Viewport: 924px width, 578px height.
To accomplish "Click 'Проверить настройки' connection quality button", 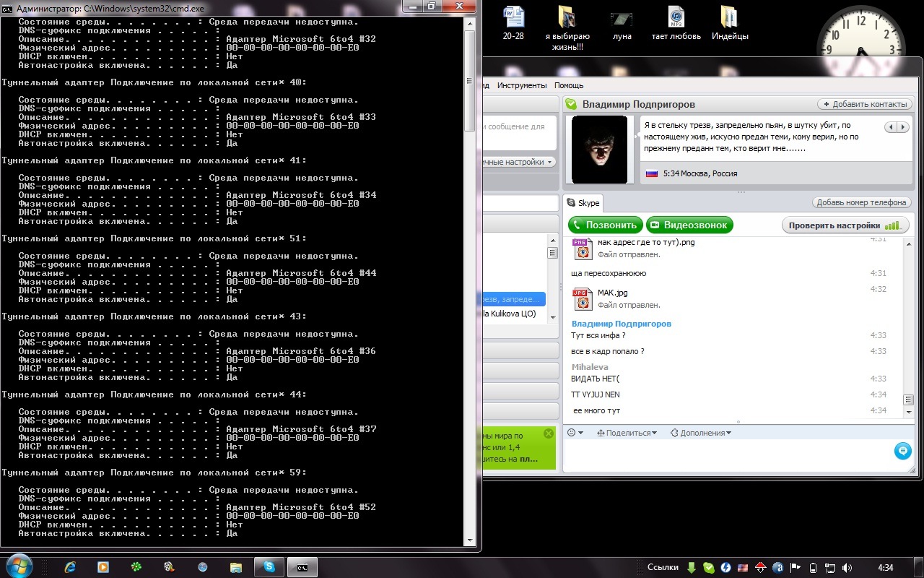I will [845, 225].
